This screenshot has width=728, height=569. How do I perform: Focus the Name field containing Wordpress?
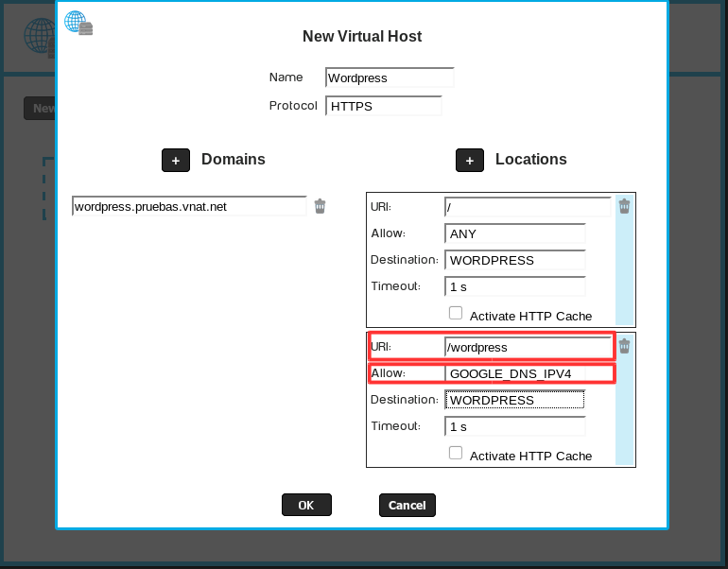pos(390,78)
